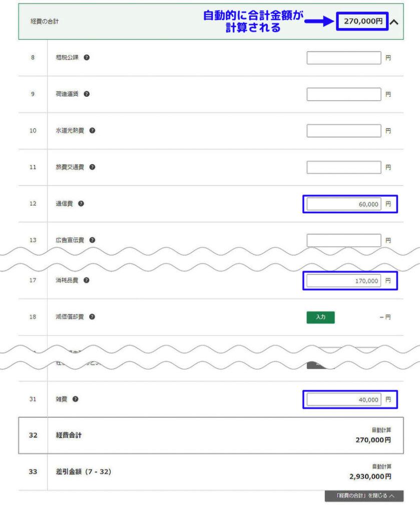
Task: Select the 消耗品費 field showing 170,000
Action: click(344, 281)
